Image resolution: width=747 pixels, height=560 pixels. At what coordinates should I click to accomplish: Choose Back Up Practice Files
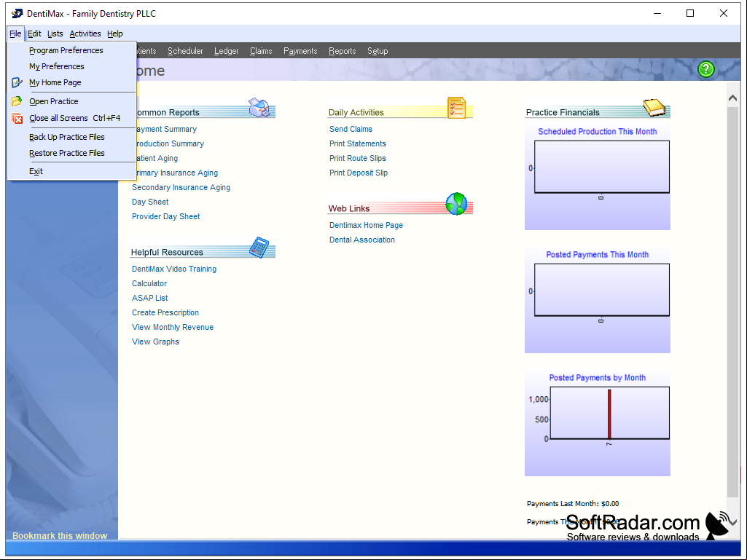coord(71,137)
